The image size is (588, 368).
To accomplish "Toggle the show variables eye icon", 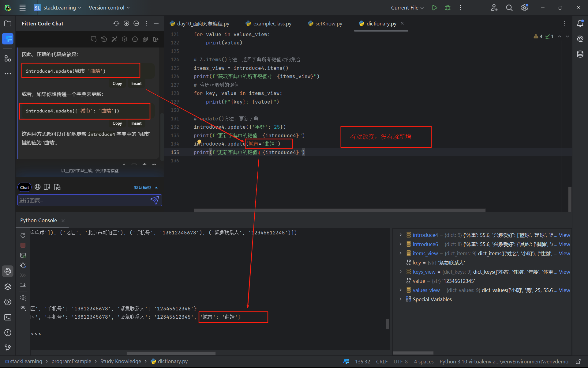I will (23, 308).
